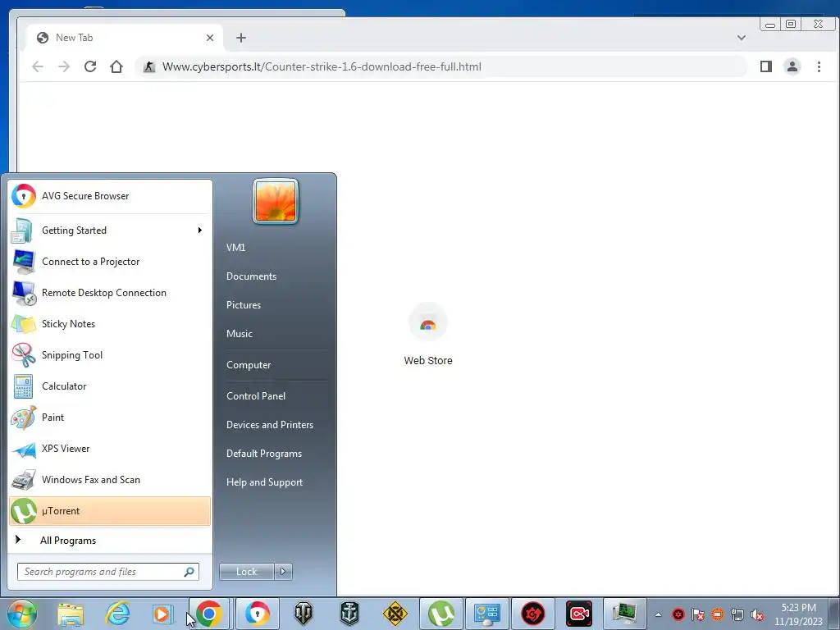Open Windows Media Player on taskbar
The image size is (840, 630).
tap(163, 614)
